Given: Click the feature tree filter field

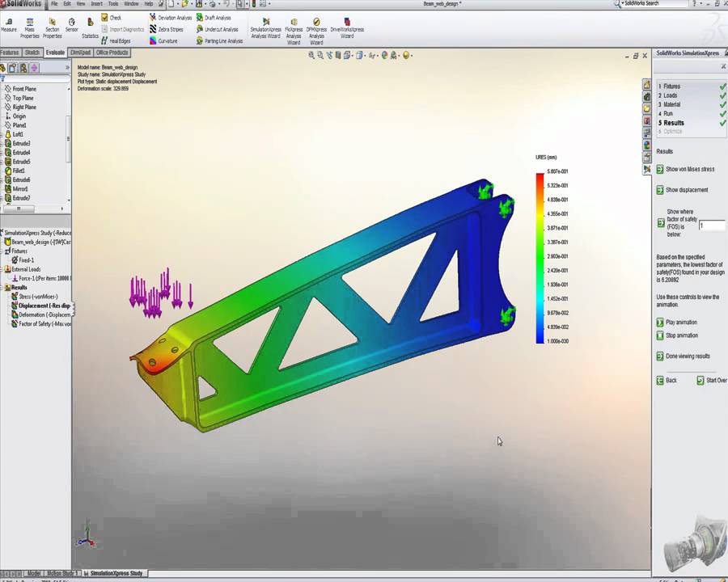Looking at the screenshot, I should point(37,79).
